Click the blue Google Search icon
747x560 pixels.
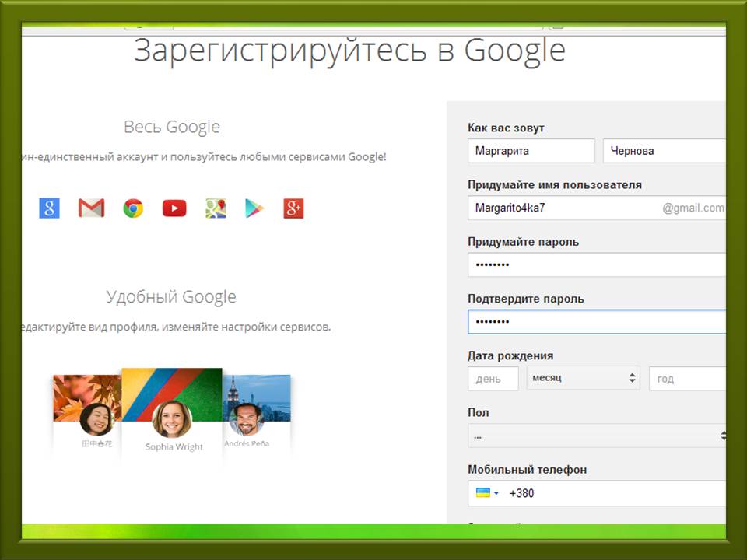tap(50, 208)
